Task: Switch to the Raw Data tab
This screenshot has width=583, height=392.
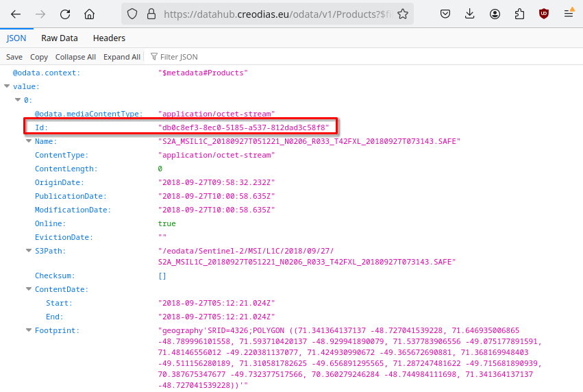Action: point(60,38)
